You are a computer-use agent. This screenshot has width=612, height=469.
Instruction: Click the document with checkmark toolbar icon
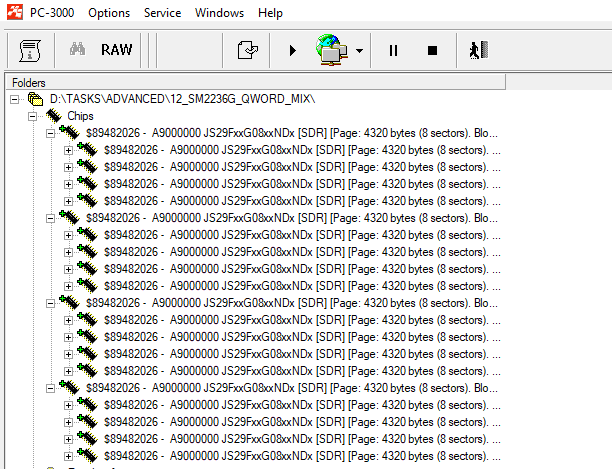(247, 50)
